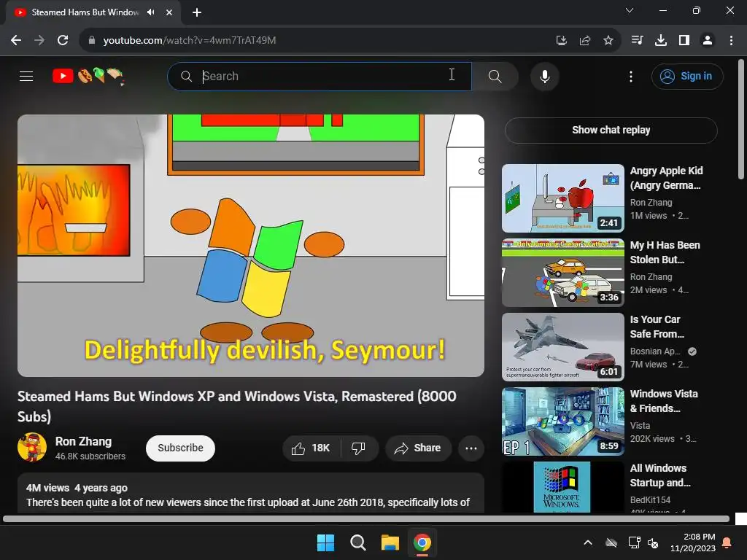Open tab search chevron dropdown
This screenshot has width=747, height=560.
point(630,10)
